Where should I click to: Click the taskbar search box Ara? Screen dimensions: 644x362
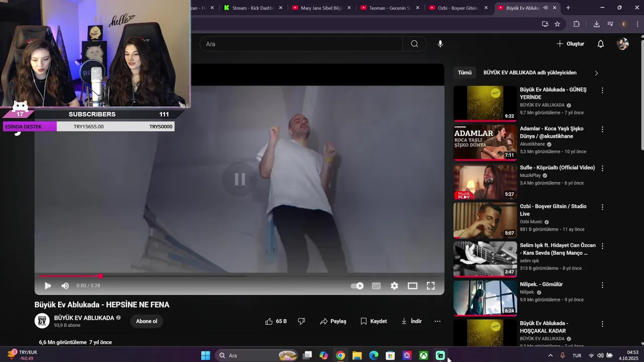[257, 355]
